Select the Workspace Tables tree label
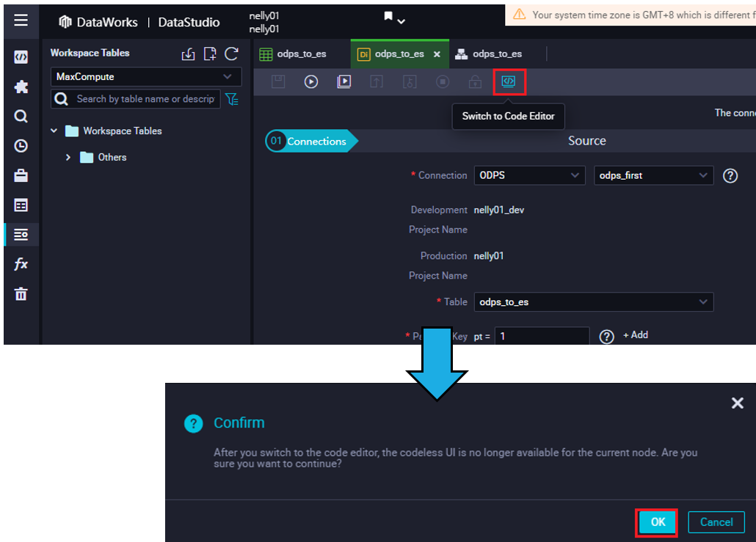Screen dimensions: 756x542 tap(123, 131)
